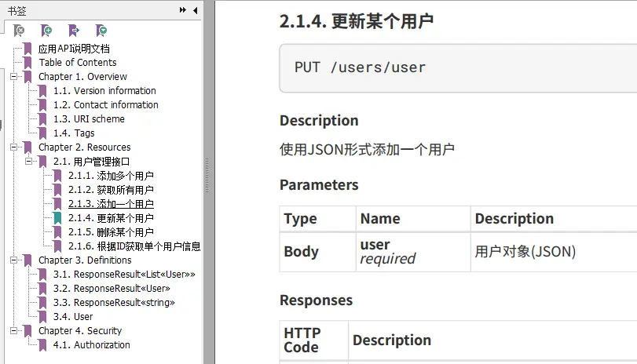Screen dimensions: 637x364
Task: Collapse the Chapter 2. Resources tree node
Action: (13, 147)
